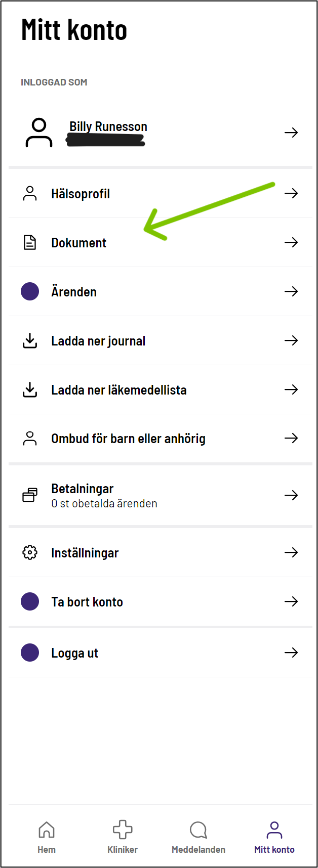Tap the Ladda ner läkemedellista download icon
Viewport: 318px width, 868px height.
pos(30,390)
